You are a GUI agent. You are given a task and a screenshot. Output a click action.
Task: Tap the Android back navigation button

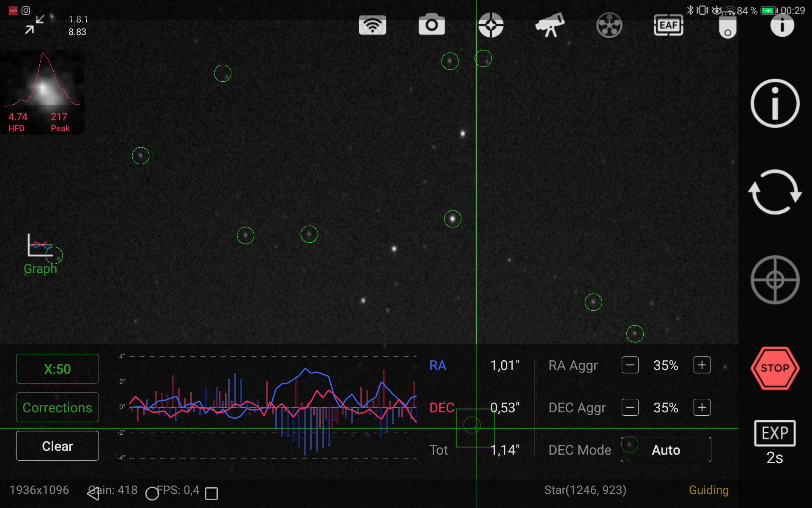[x=93, y=493]
